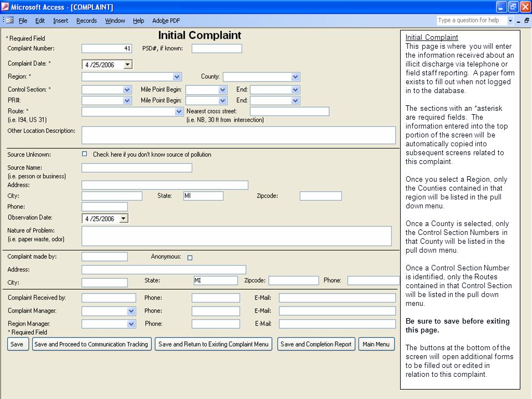This screenshot has height=399, width=532.
Task: Click the form control icon beside File menu
Action: click(x=9, y=21)
